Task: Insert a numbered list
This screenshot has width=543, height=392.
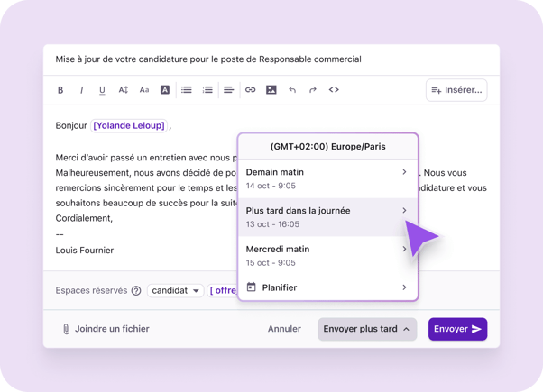Action: click(x=207, y=90)
